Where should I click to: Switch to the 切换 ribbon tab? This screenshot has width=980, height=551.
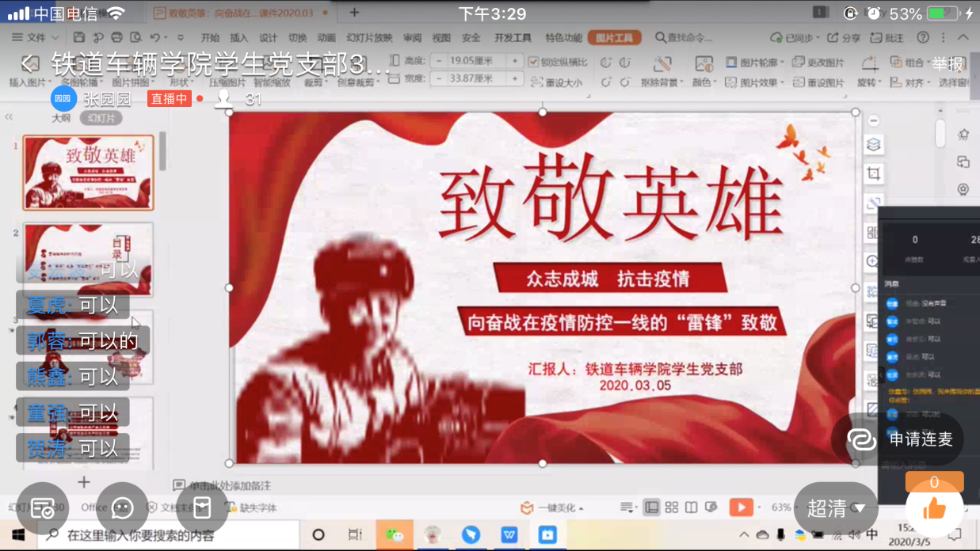[x=298, y=38]
